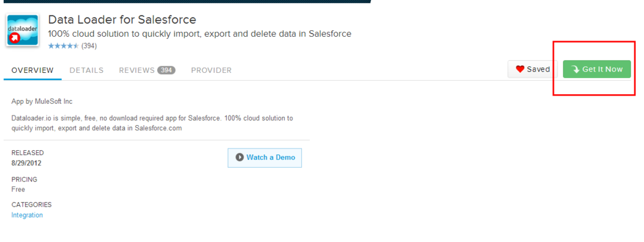
Task: Click the Dataloader.io description paragraph
Action: (x=153, y=123)
